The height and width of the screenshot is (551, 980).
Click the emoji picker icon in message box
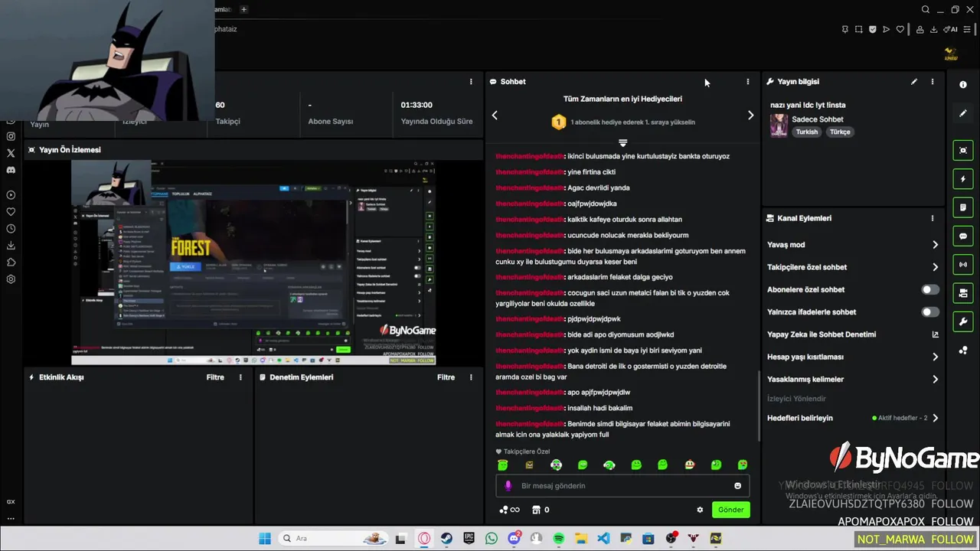coord(738,486)
